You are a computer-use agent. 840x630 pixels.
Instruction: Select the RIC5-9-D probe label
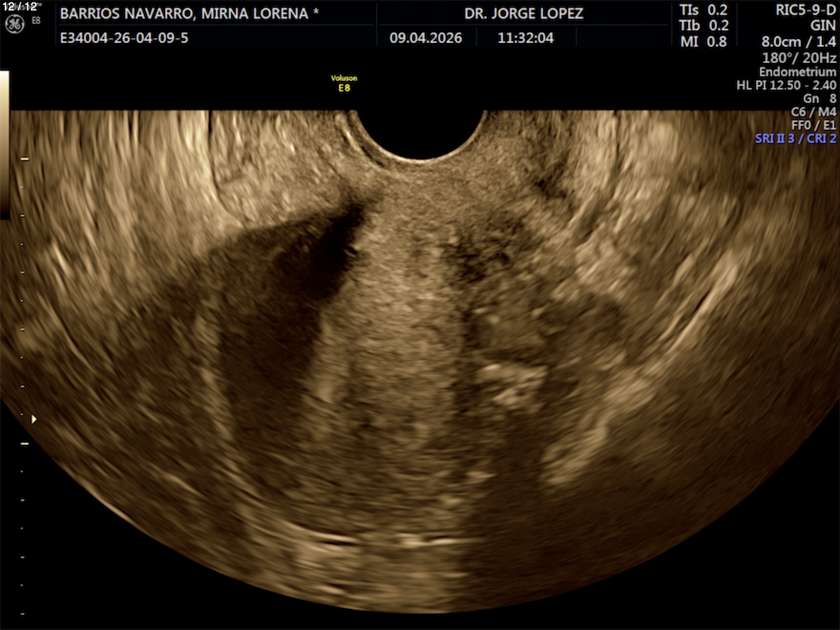click(805, 10)
